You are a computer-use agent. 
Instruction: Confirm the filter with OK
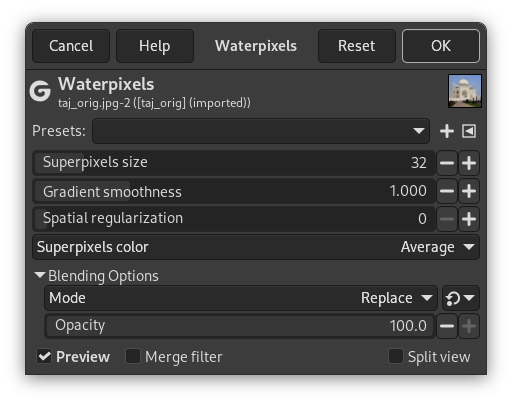[441, 46]
